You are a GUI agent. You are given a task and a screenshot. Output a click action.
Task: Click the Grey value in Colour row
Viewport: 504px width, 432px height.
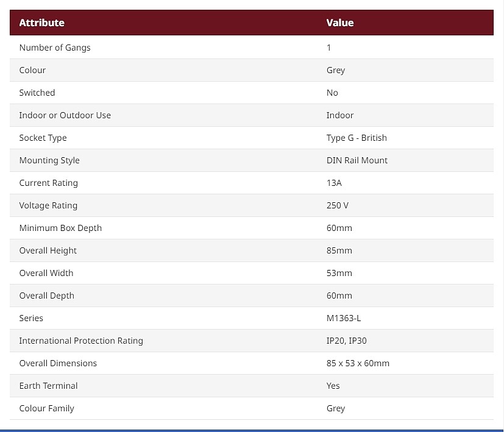point(336,70)
